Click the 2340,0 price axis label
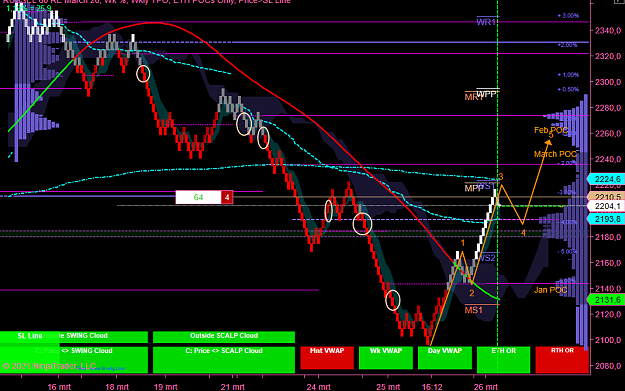This screenshot has height=391, width=625. coord(608,30)
